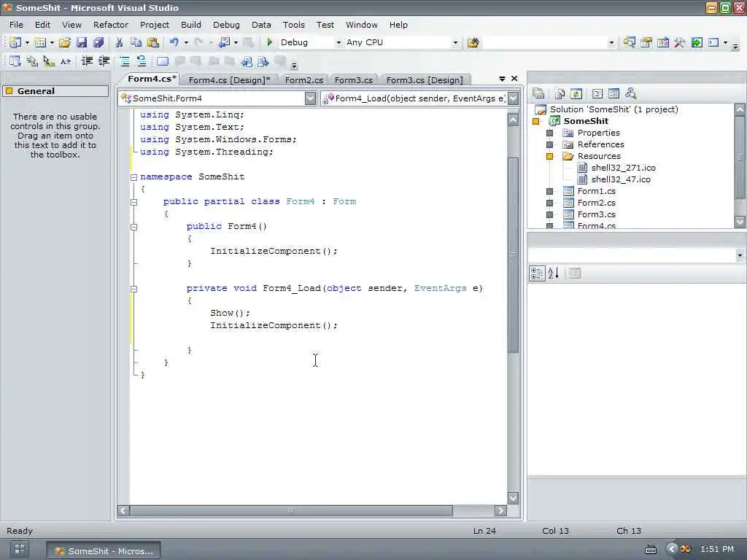The height and width of the screenshot is (560, 747).
Task: Click the Navigate Backward icon
Action: click(x=224, y=42)
